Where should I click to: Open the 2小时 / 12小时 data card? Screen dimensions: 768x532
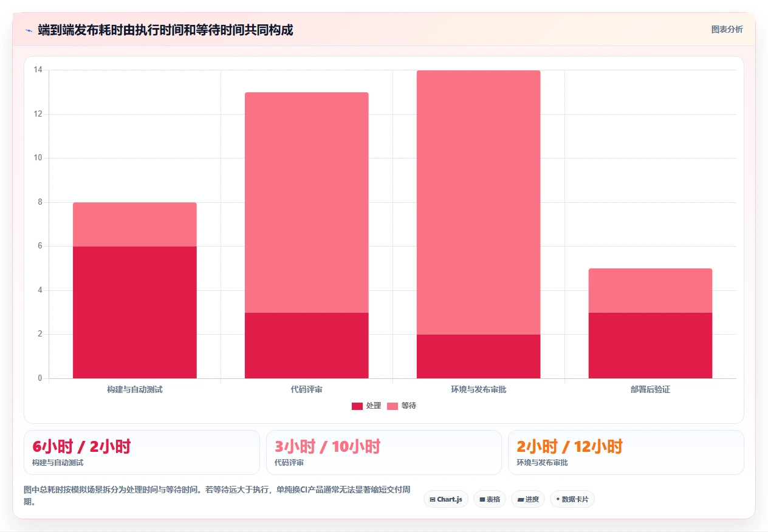[x=626, y=452]
